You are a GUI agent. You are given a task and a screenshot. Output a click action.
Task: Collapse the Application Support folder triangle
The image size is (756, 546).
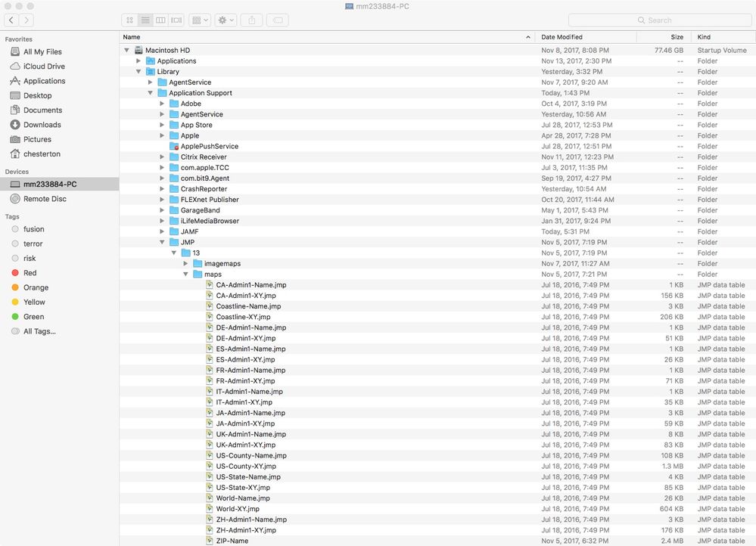point(150,92)
